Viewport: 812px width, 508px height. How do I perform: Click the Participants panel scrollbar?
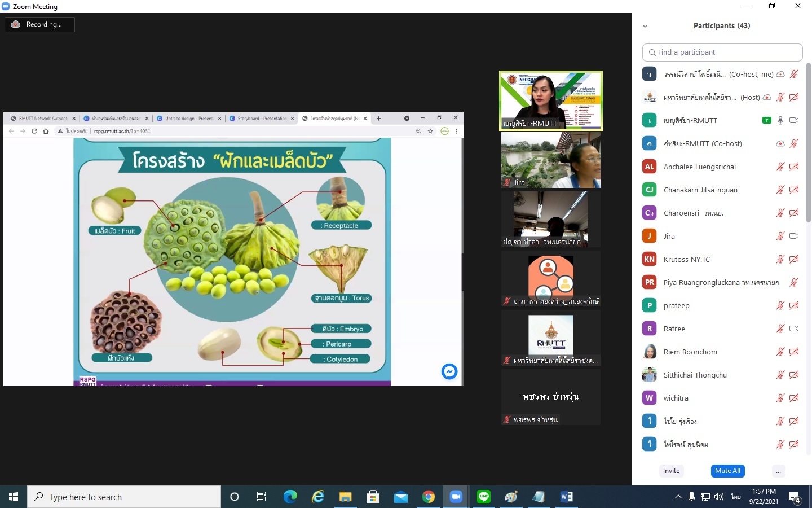(808, 141)
